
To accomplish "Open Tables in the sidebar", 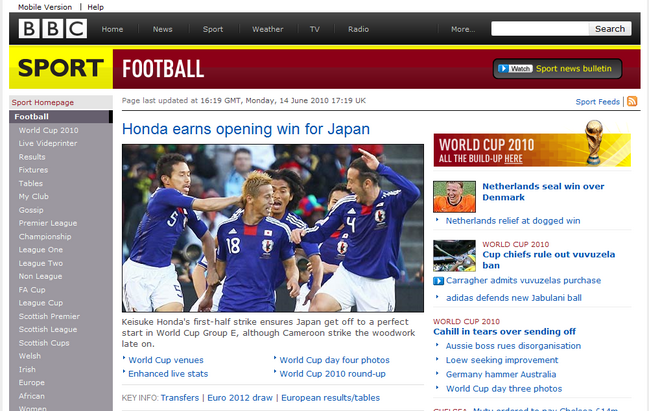I will (31, 183).
